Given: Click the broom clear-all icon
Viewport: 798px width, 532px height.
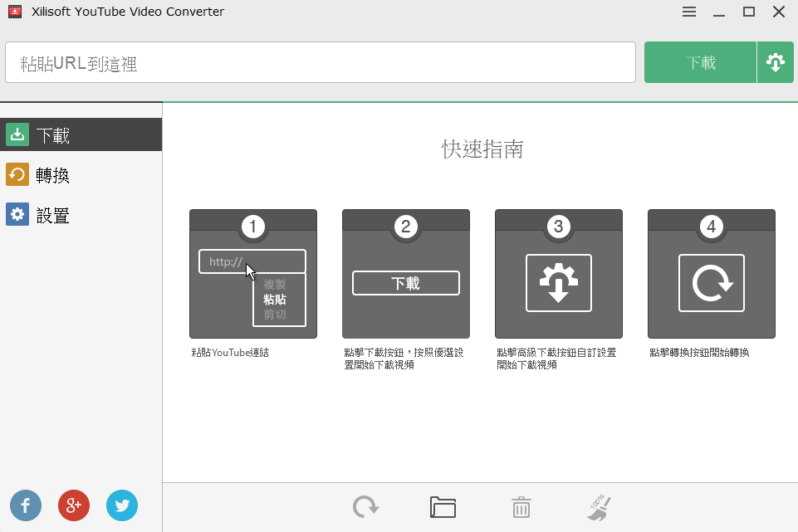Looking at the screenshot, I should pyautogui.click(x=599, y=507).
